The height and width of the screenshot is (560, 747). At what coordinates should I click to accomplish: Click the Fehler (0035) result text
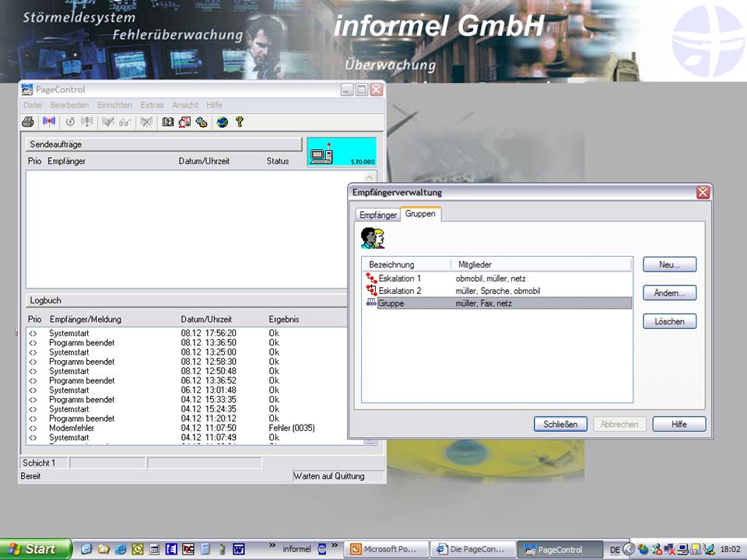(292, 428)
